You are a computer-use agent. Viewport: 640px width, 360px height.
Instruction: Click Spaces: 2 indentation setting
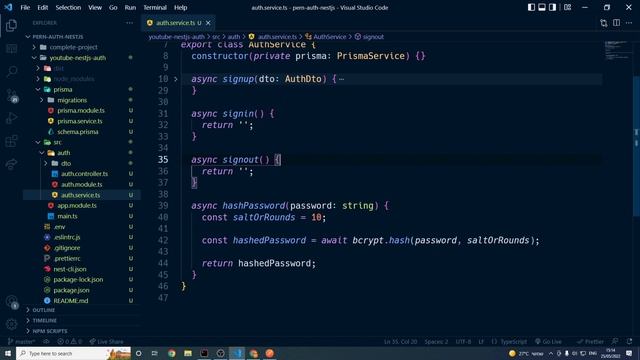[436, 342]
